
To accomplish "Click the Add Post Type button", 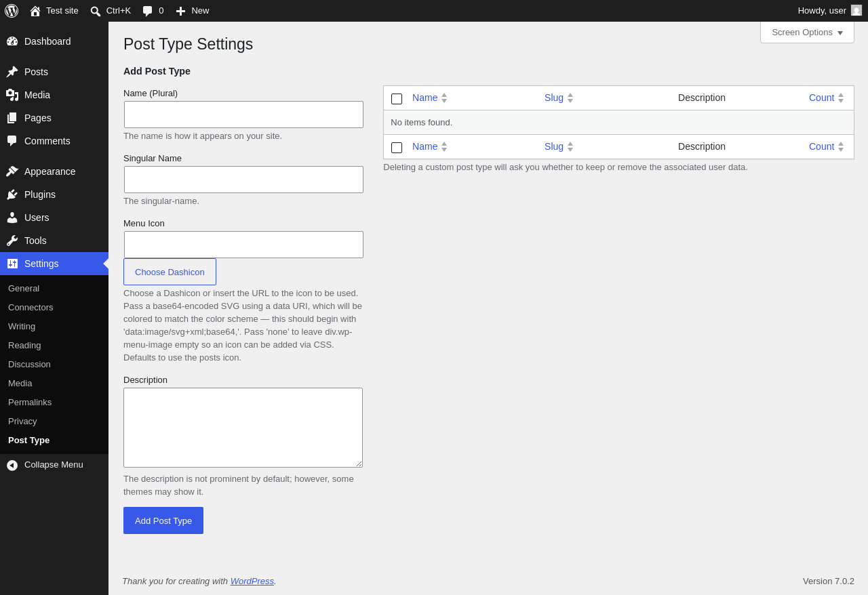I will click(x=163, y=520).
